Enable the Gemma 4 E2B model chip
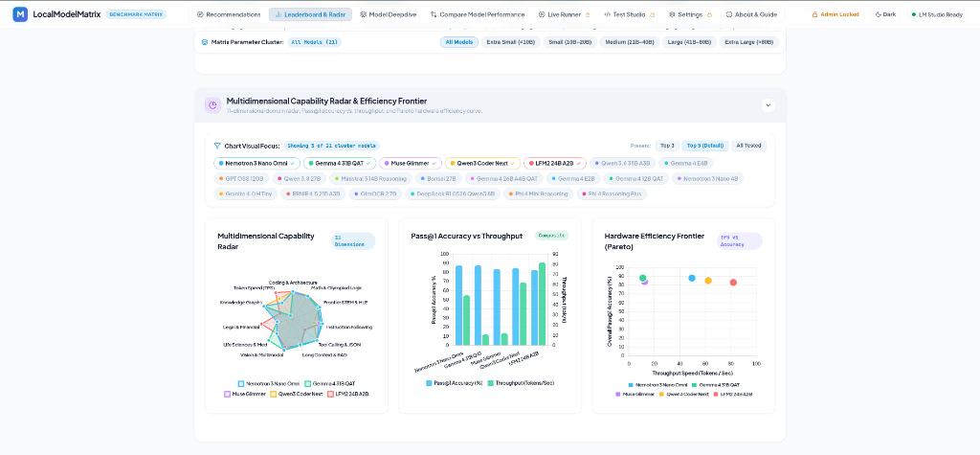This screenshot has width=980, height=455. coord(573,179)
